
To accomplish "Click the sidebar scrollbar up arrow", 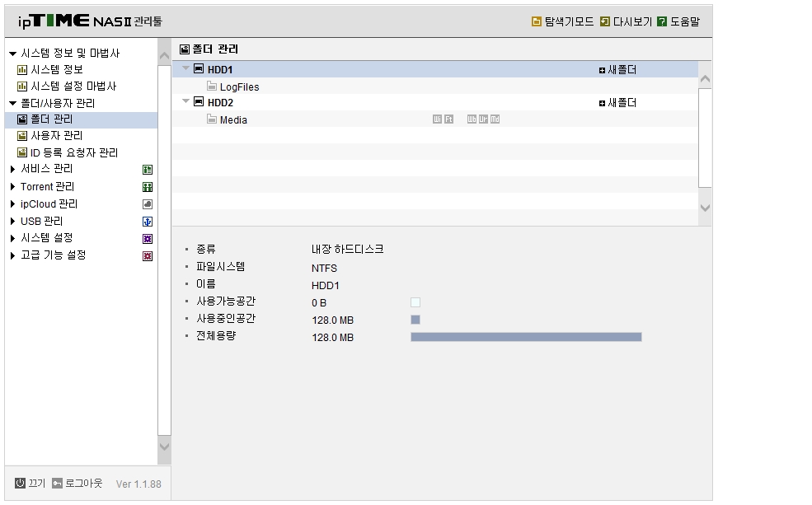I will [x=164, y=56].
